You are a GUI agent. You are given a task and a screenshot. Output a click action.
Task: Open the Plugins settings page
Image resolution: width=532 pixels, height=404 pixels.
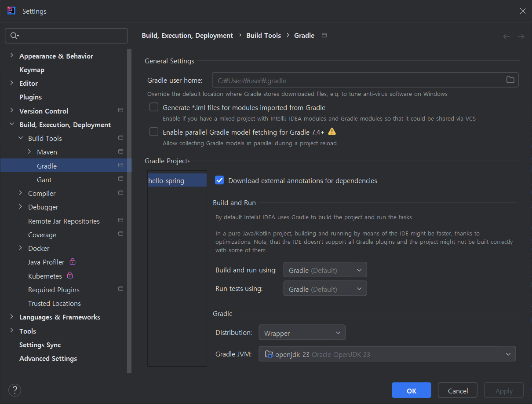[31, 97]
